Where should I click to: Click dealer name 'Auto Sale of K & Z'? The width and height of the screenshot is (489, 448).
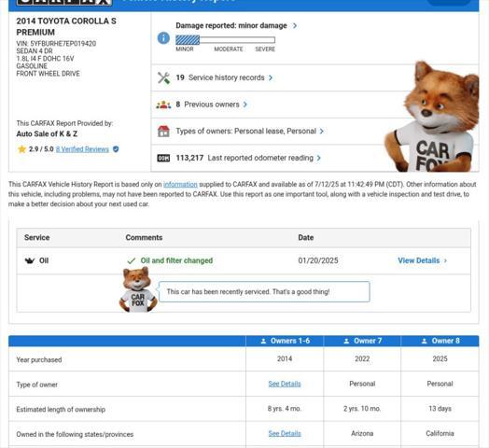(x=47, y=133)
